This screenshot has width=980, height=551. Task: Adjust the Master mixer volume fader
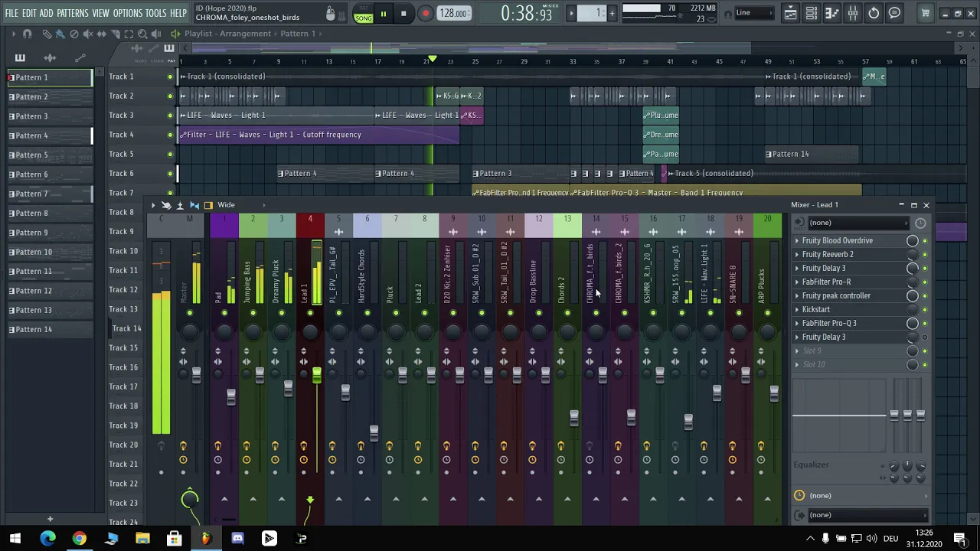click(196, 374)
